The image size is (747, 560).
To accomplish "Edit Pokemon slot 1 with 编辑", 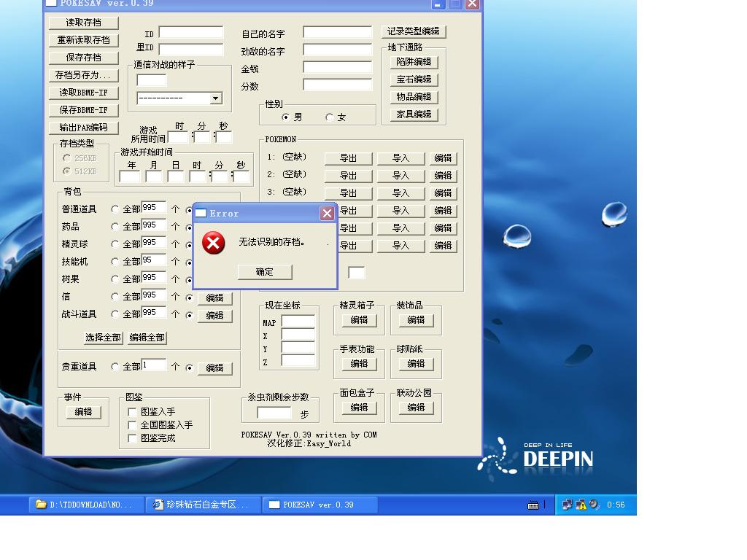I will (x=443, y=158).
